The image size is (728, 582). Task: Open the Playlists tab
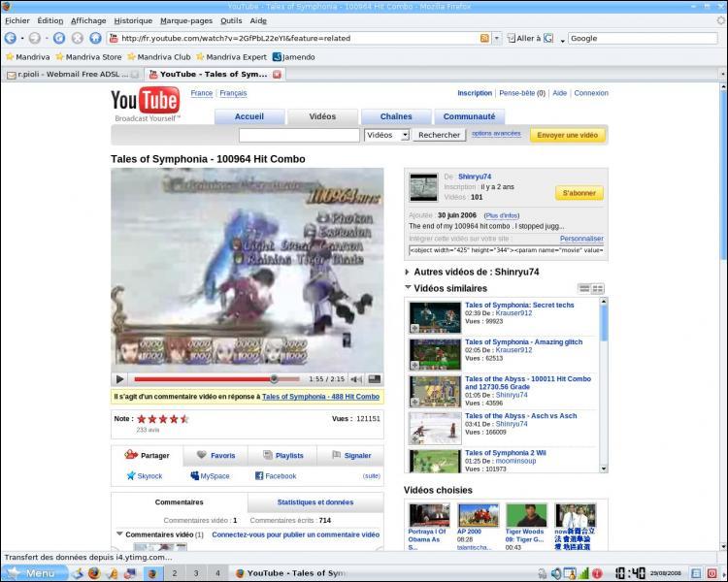pos(282,455)
